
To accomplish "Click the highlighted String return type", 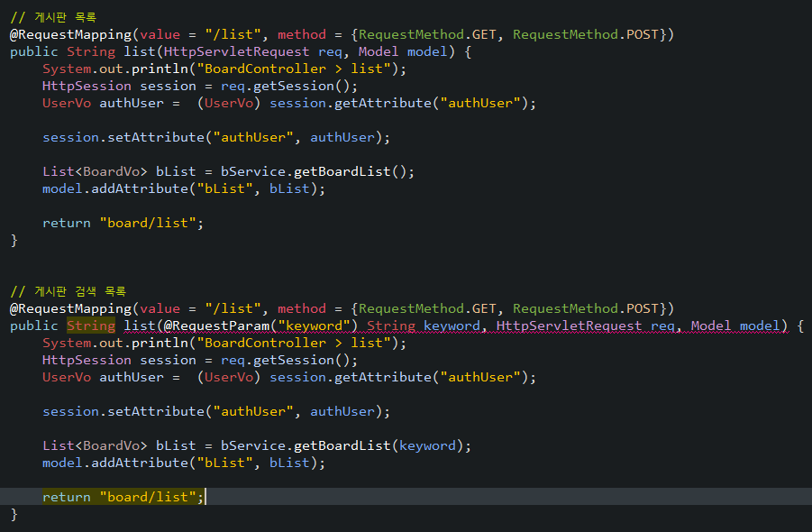I will pyautogui.click(x=91, y=326).
